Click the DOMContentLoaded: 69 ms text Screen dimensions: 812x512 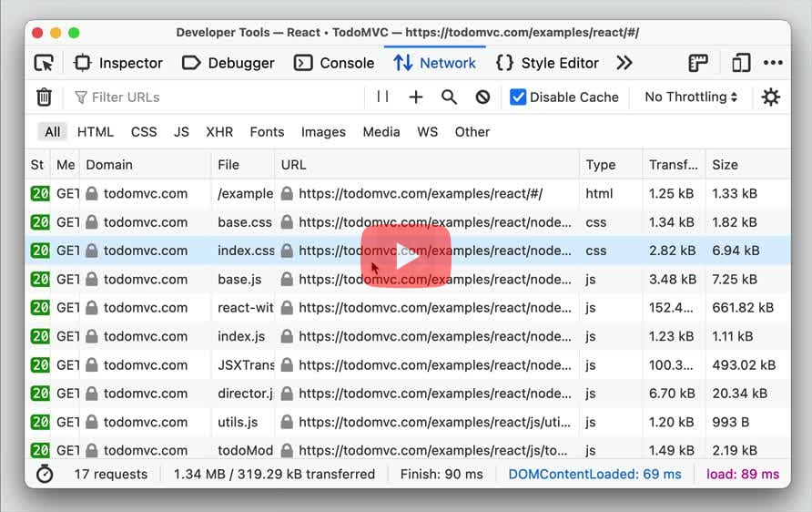click(x=595, y=474)
